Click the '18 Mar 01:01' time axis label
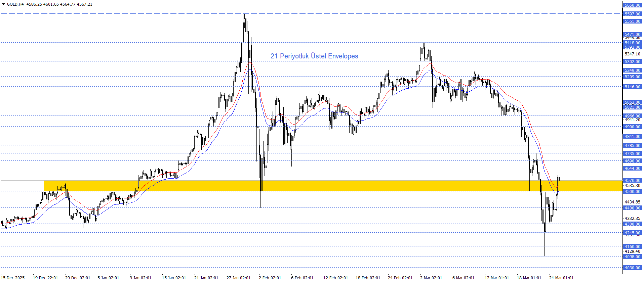 529,278
